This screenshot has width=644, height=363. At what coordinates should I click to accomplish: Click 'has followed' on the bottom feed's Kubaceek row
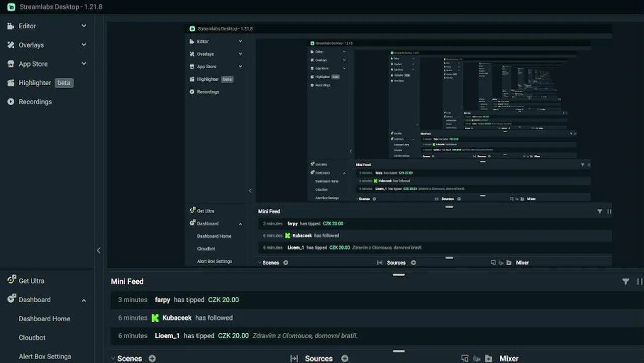tap(214, 318)
